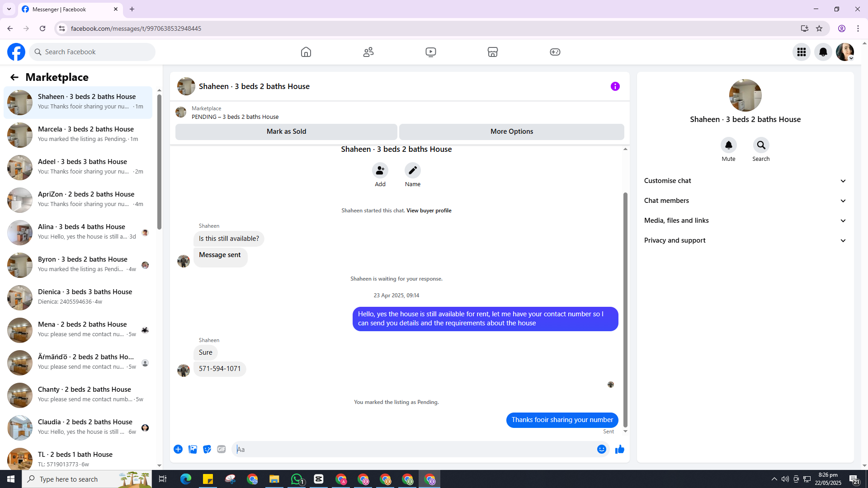Image resolution: width=868 pixels, height=488 pixels.
Task: Open the Sticky Notes taskbar app
Action: [x=208, y=479]
